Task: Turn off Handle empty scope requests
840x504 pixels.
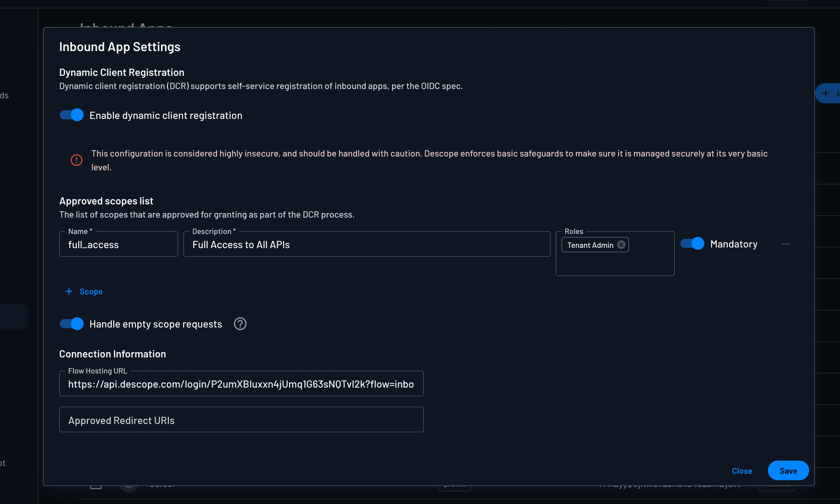Action: [x=71, y=324]
